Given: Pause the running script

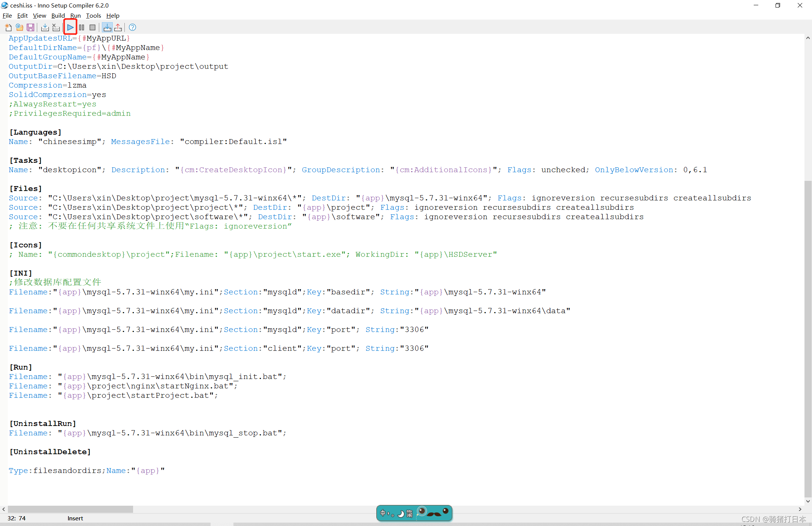Looking at the screenshot, I should [82, 27].
